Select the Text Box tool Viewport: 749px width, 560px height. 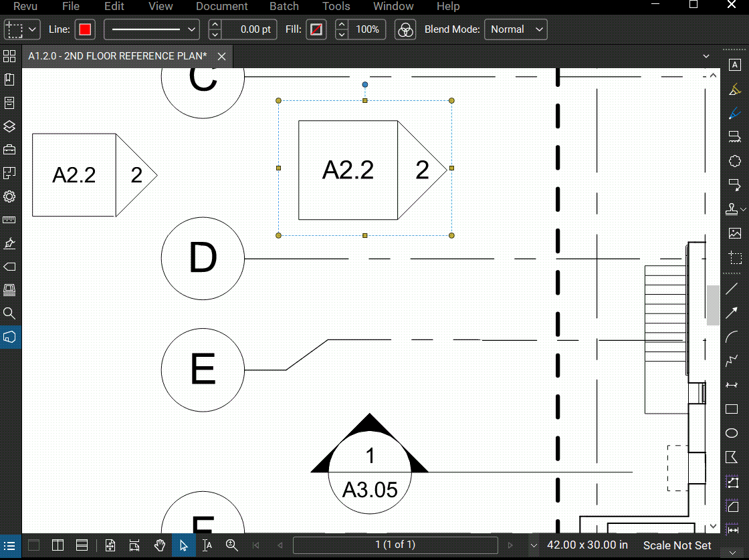pos(735,65)
